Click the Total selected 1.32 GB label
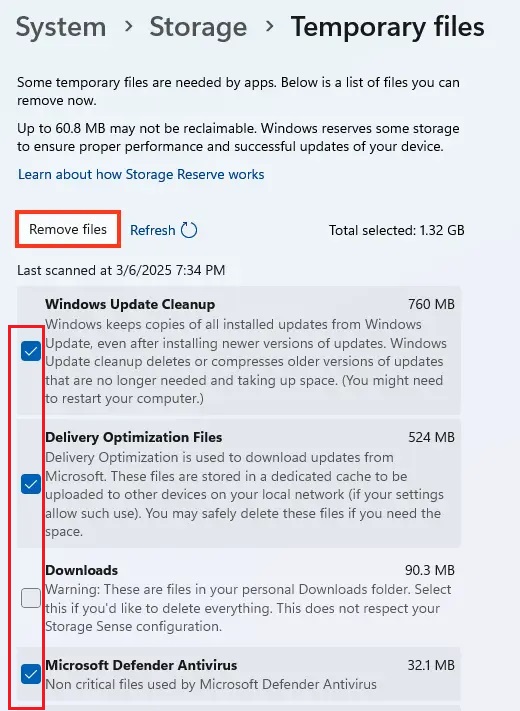The image size is (520, 711). [397, 230]
